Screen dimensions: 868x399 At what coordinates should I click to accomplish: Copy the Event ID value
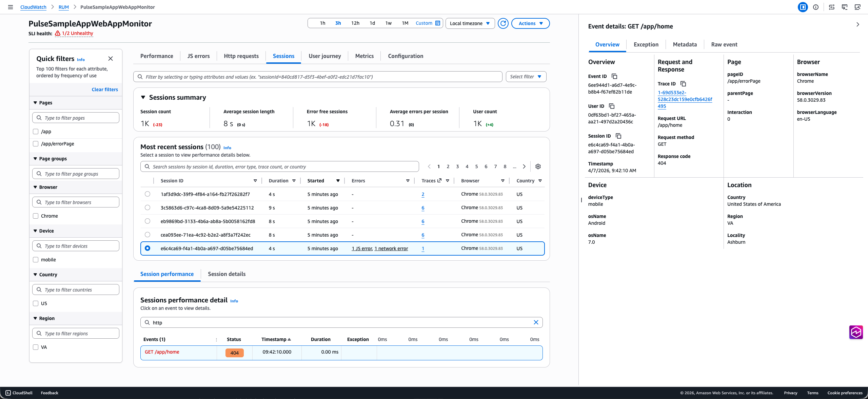[614, 76]
